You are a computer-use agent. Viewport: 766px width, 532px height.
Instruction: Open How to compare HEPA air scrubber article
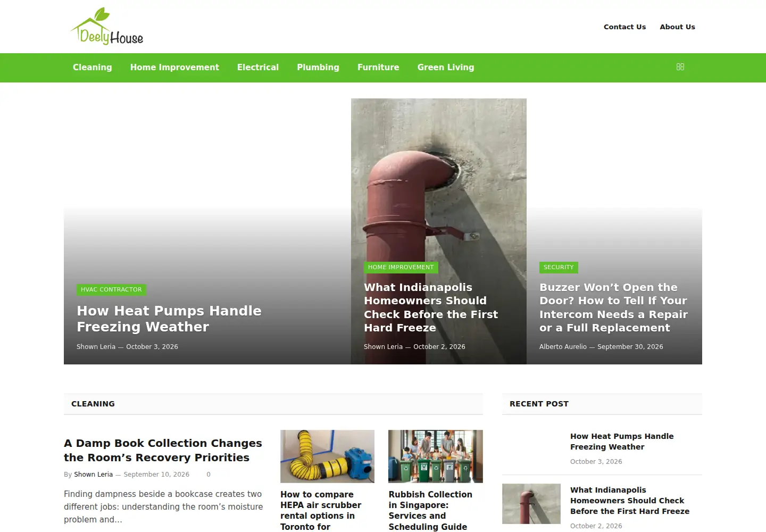coord(321,510)
